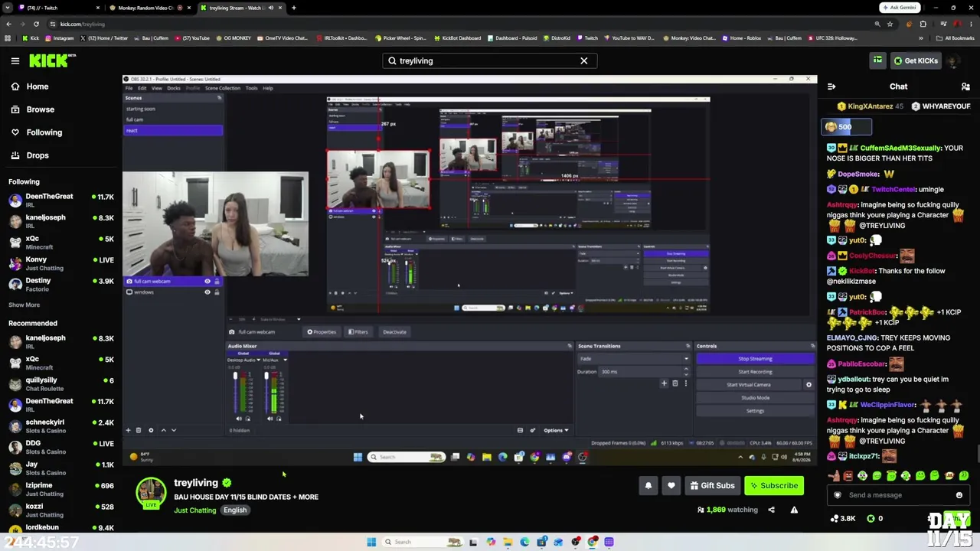Open the Kick hamburger menu
The height and width of the screenshot is (551, 980).
click(x=15, y=60)
